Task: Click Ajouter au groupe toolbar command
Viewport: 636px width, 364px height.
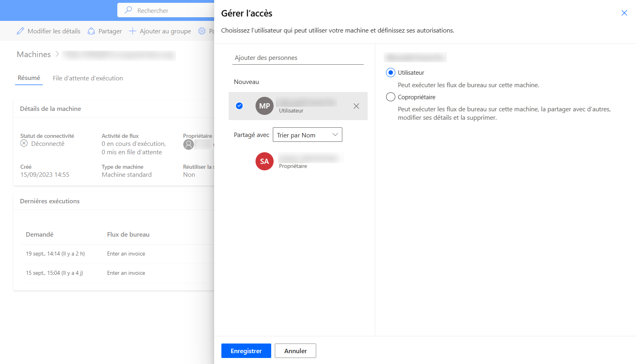Action: (x=160, y=31)
